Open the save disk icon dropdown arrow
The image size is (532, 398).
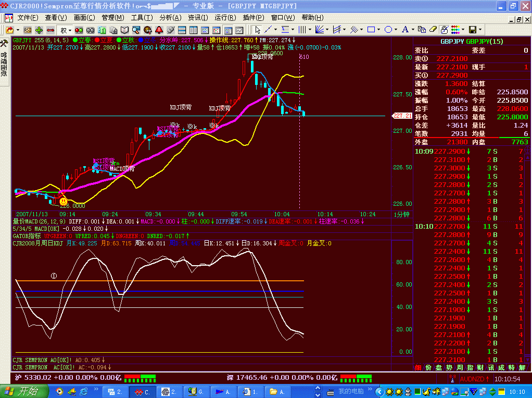pyautogui.click(x=479, y=30)
